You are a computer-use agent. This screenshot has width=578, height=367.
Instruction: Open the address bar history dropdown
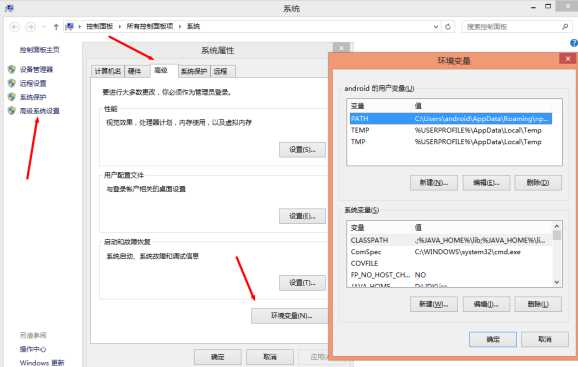436,27
